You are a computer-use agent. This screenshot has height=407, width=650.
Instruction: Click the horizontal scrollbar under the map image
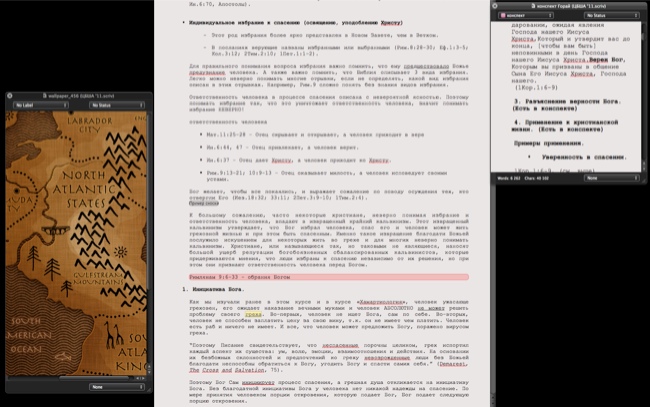93,378
